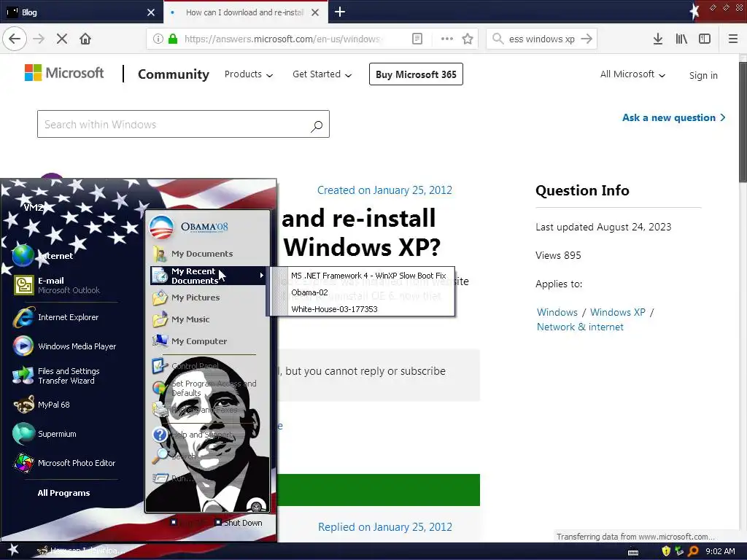Open Microsoft Photo Editor
747x560 pixels.
pyautogui.click(x=64, y=463)
